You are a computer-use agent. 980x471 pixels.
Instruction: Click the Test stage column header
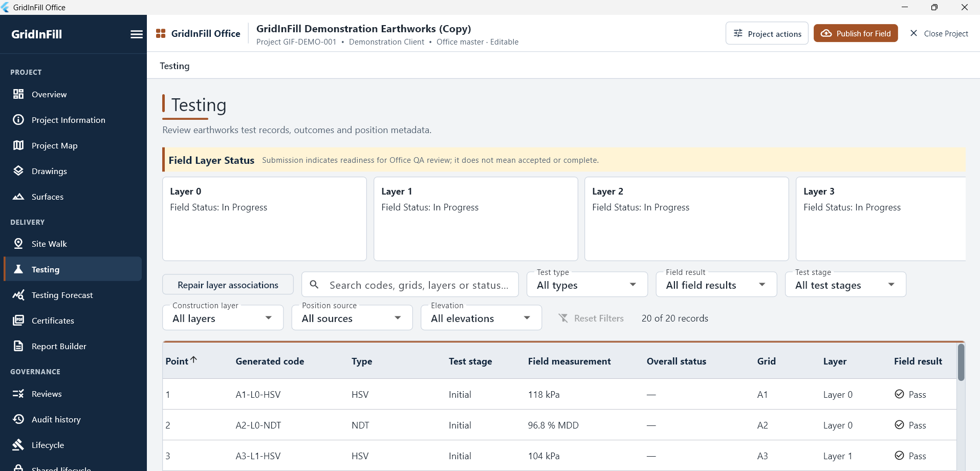click(470, 361)
